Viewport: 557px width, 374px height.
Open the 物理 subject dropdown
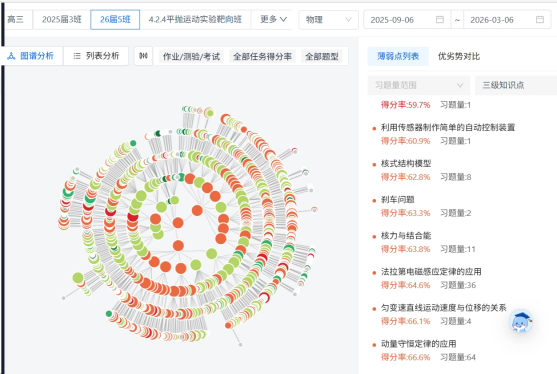tap(328, 20)
